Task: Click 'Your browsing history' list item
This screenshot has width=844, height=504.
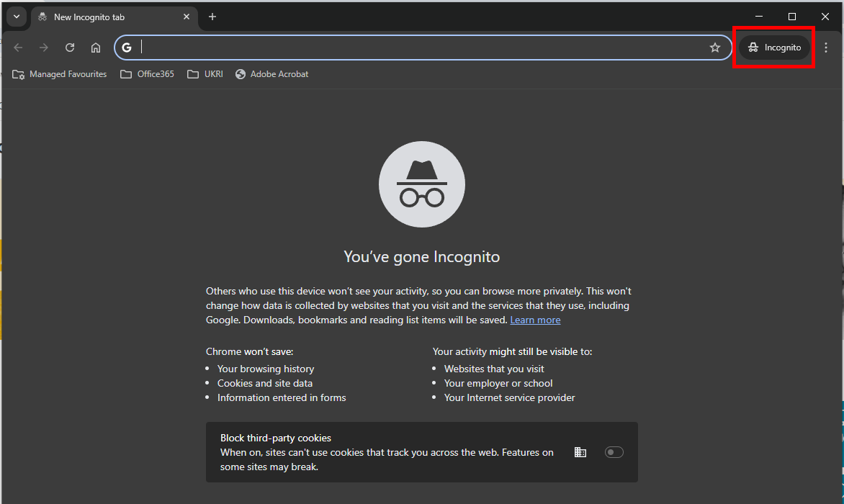Action: [x=265, y=369]
